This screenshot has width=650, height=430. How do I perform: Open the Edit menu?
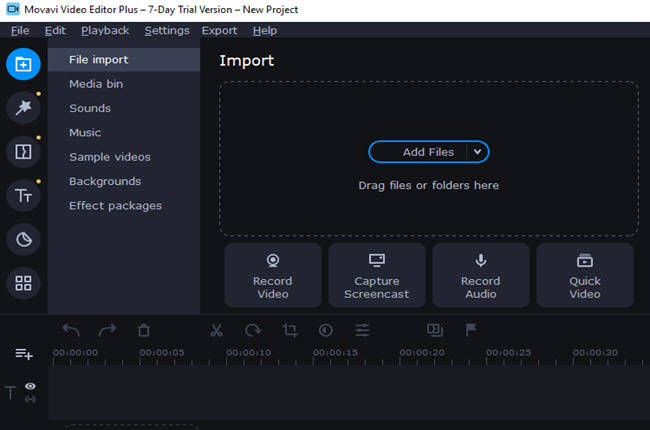pyautogui.click(x=55, y=31)
